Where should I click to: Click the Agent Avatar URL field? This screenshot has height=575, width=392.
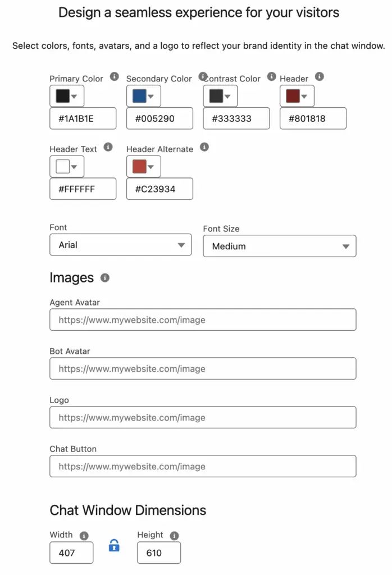(x=203, y=320)
